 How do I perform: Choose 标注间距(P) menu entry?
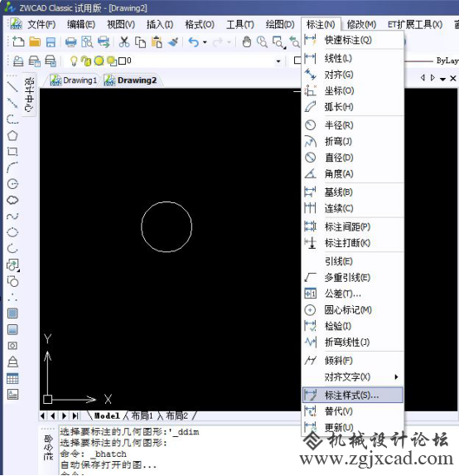pos(353,226)
